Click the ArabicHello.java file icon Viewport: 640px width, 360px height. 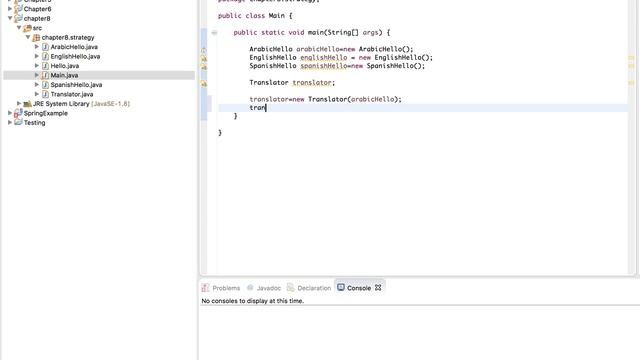(x=45, y=47)
